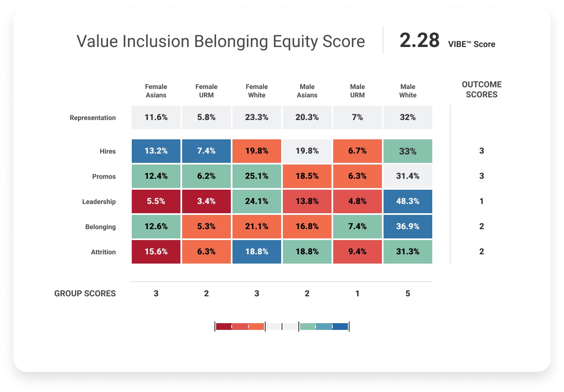Select the Leadership outcome score 1

pyautogui.click(x=482, y=201)
